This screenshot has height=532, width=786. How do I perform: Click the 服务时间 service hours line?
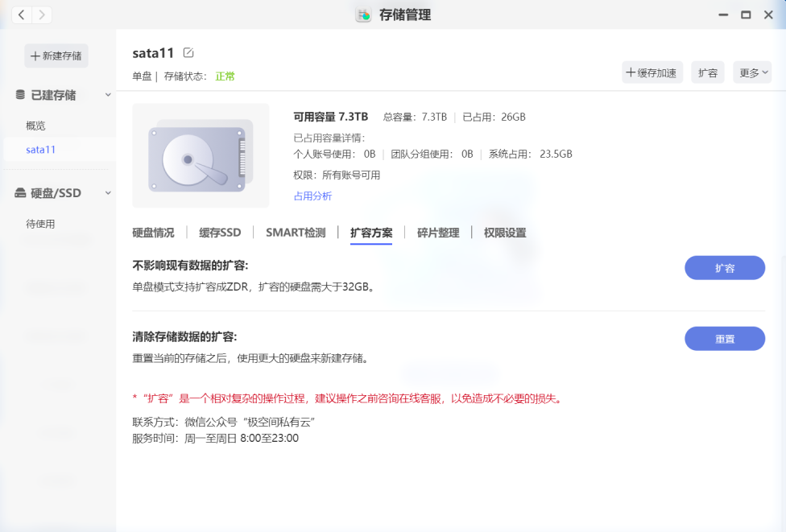(x=216, y=439)
